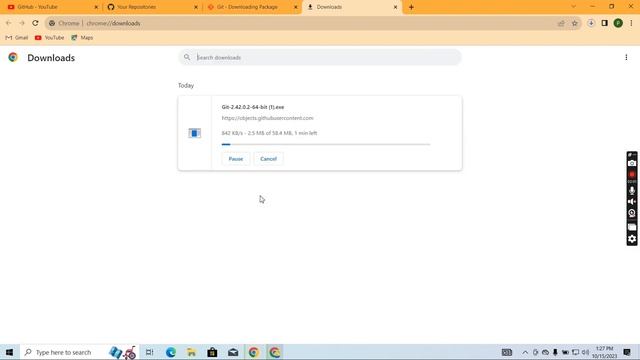This screenshot has width=640, height=360.
Task: Close the Git - Downloading Package tab
Action: point(296,7)
